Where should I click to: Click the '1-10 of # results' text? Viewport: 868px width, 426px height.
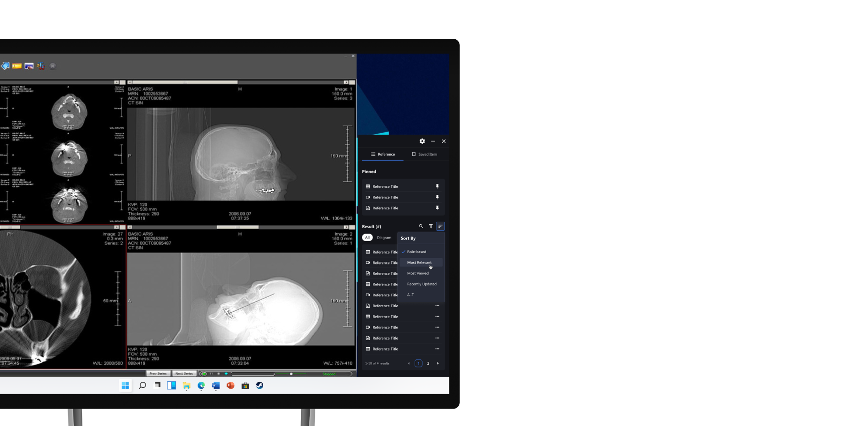(x=377, y=363)
